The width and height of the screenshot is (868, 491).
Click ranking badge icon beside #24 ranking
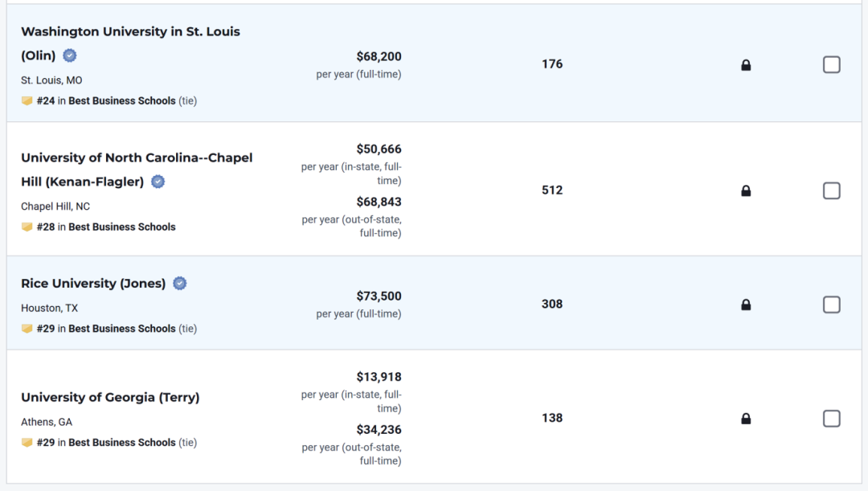pos(27,101)
